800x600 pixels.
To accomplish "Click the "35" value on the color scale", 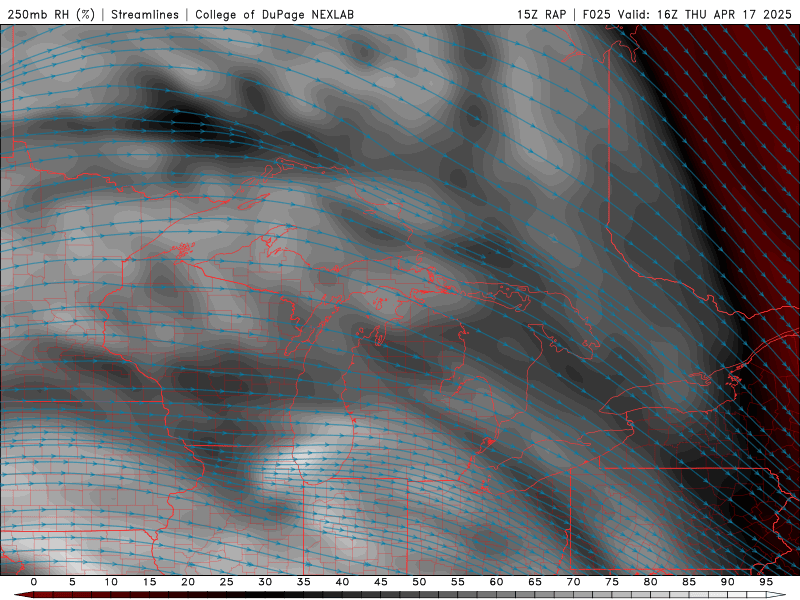I will coord(304,582).
